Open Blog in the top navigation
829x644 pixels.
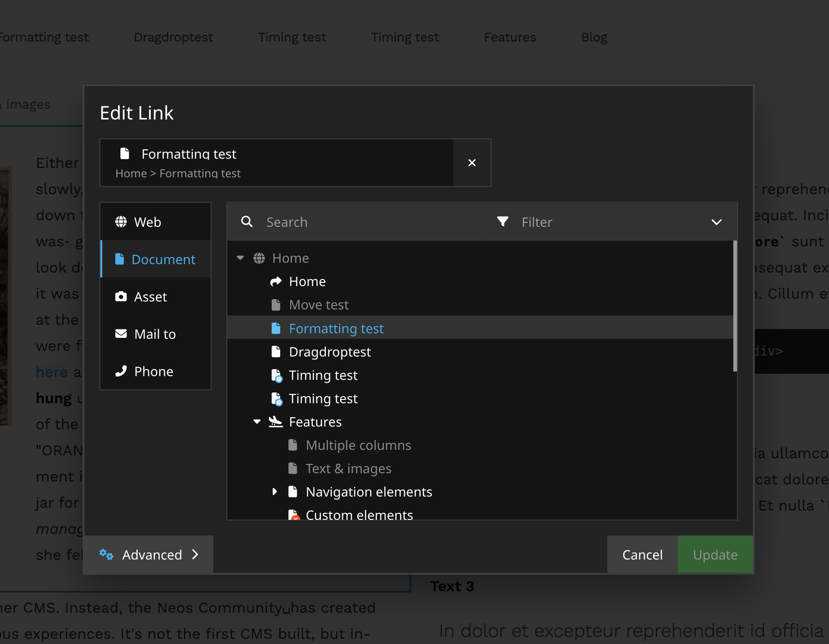(594, 37)
